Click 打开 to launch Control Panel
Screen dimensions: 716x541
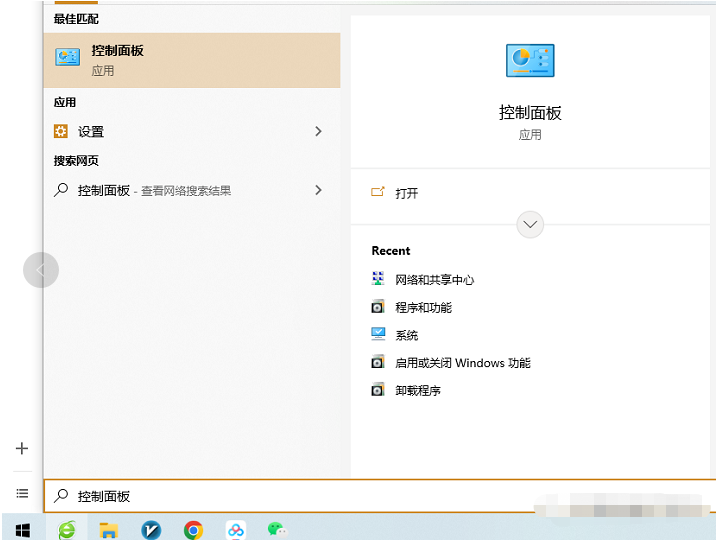406,193
